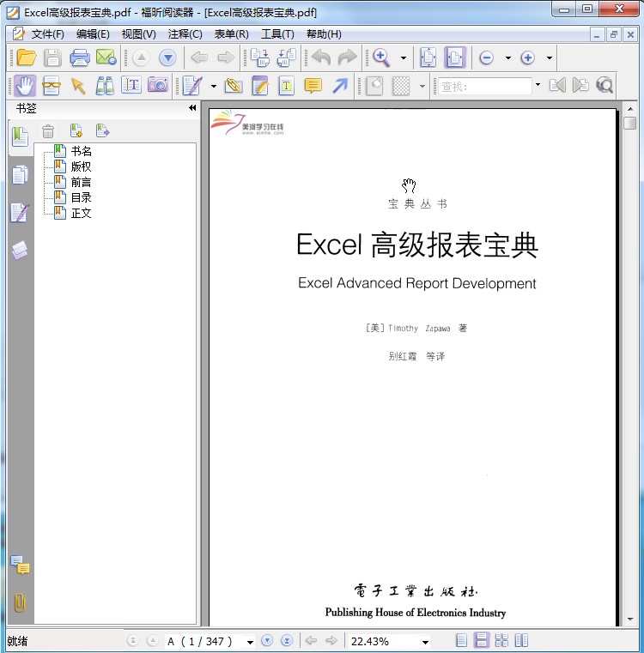Zoom out using the minus circle
The height and width of the screenshot is (653, 644).
pos(487,57)
